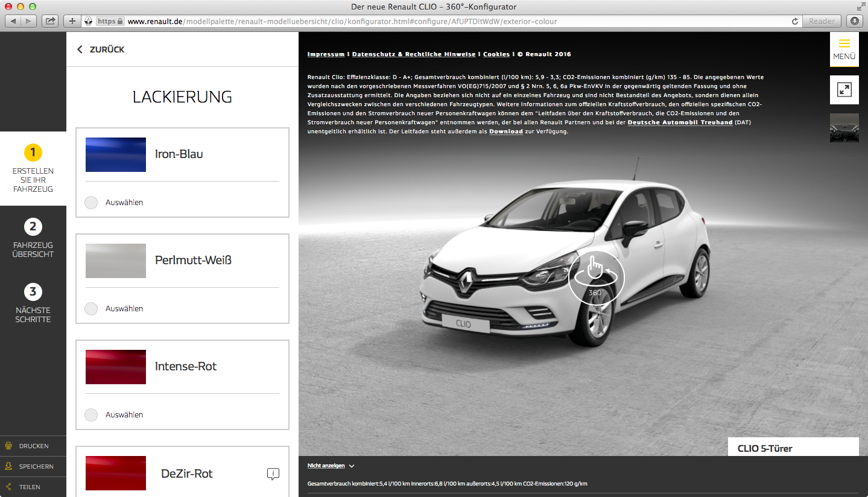Click the Speichern save icon
The image size is (868, 497).
coord(8,466)
